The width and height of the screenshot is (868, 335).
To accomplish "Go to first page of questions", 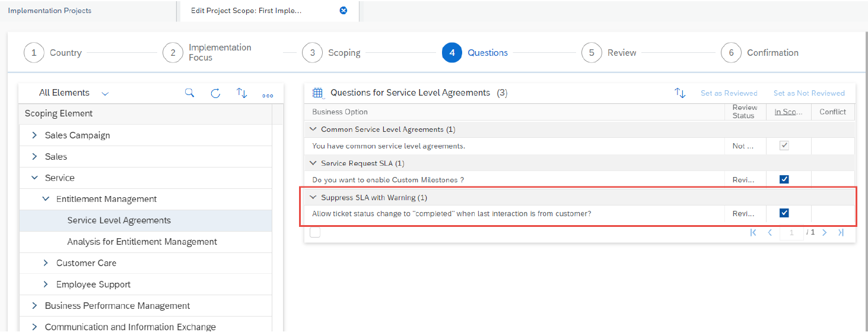I will (x=753, y=233).
